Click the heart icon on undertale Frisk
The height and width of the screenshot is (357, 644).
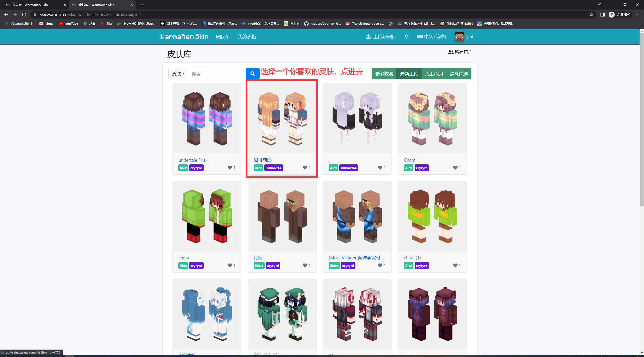[x=230, y=168]
